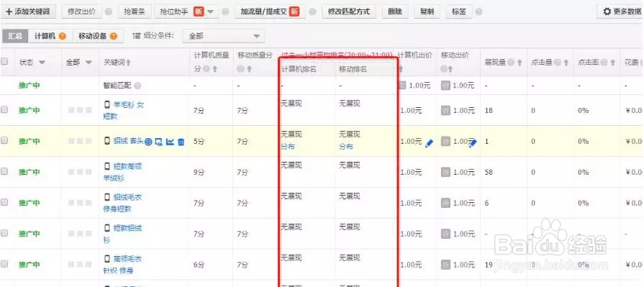Click the 添加关键词 button

click(27, 12)
